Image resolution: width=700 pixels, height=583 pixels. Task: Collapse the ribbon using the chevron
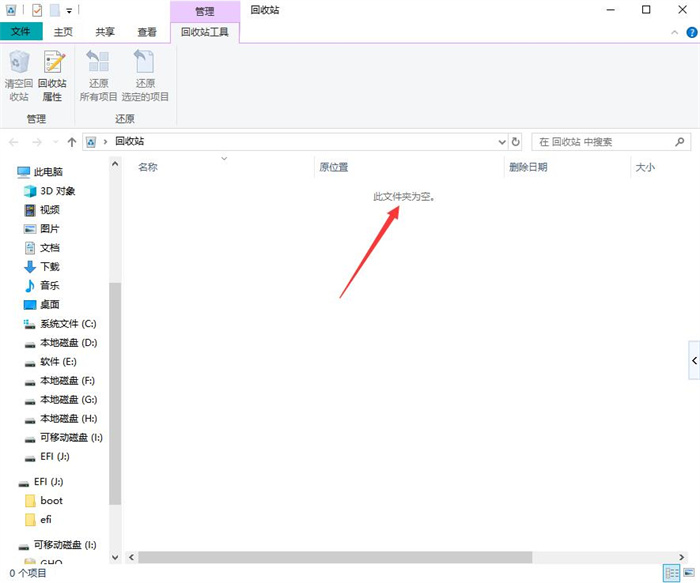point(672,32)
